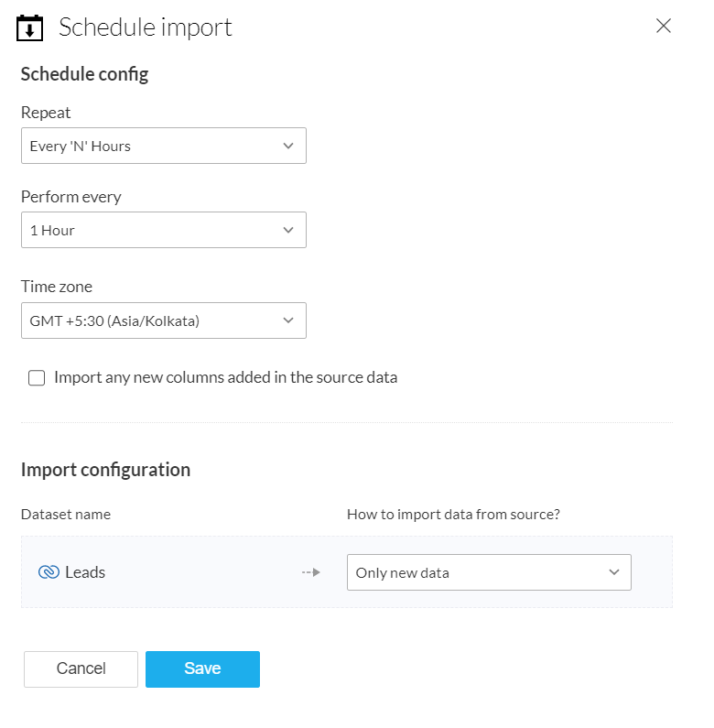Save the import schedule
The width and height of the screenshot is (714, 728).
[202, 668]
